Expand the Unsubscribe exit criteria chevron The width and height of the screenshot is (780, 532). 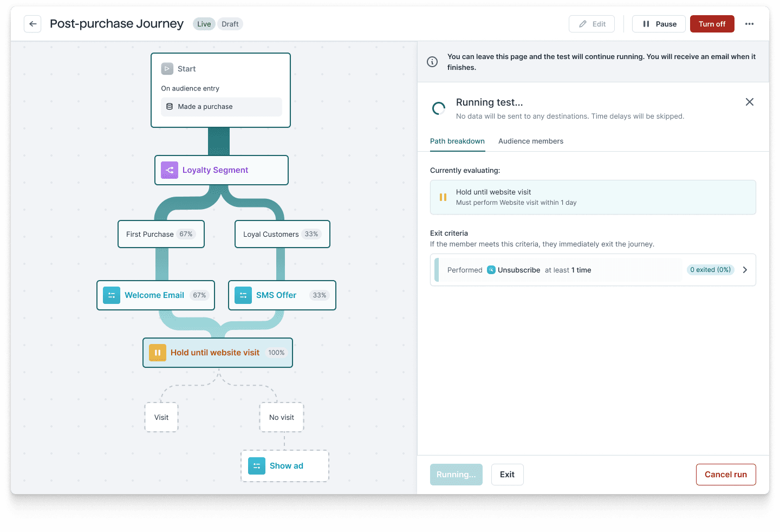(x=745, y=270)
